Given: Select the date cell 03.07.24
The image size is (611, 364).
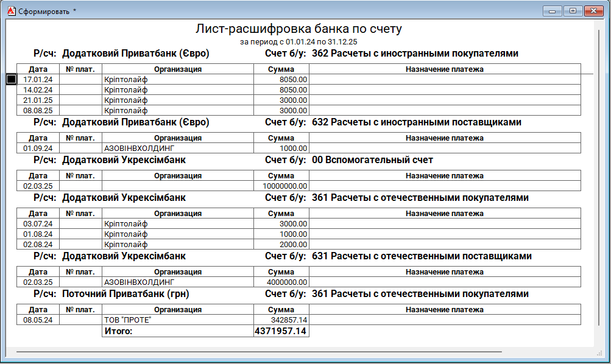Looking at the screenshot, I should [38, 224].
